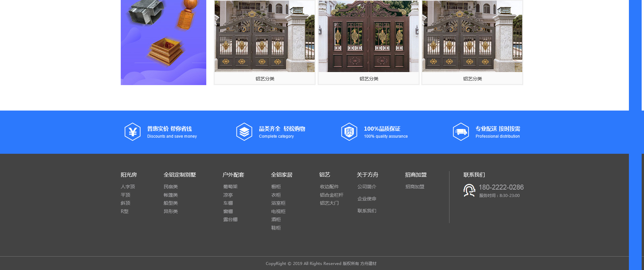Go to 公司简介 page

[x=367, y=187]
